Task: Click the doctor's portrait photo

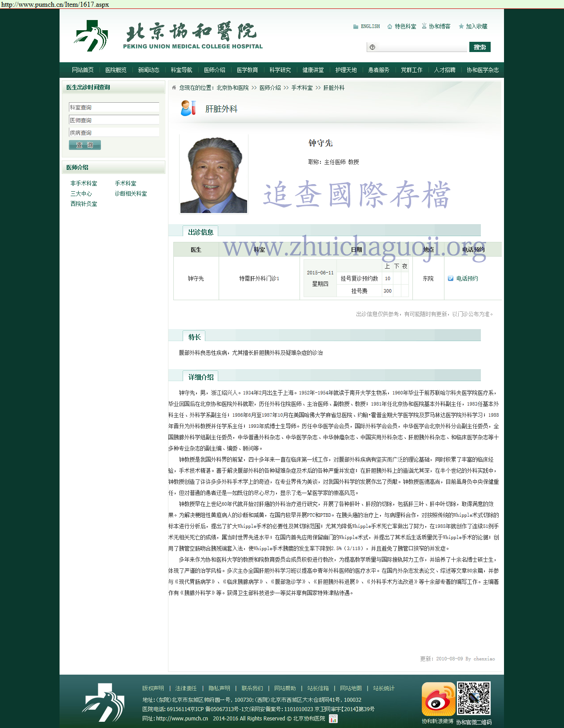Action: 214,174
